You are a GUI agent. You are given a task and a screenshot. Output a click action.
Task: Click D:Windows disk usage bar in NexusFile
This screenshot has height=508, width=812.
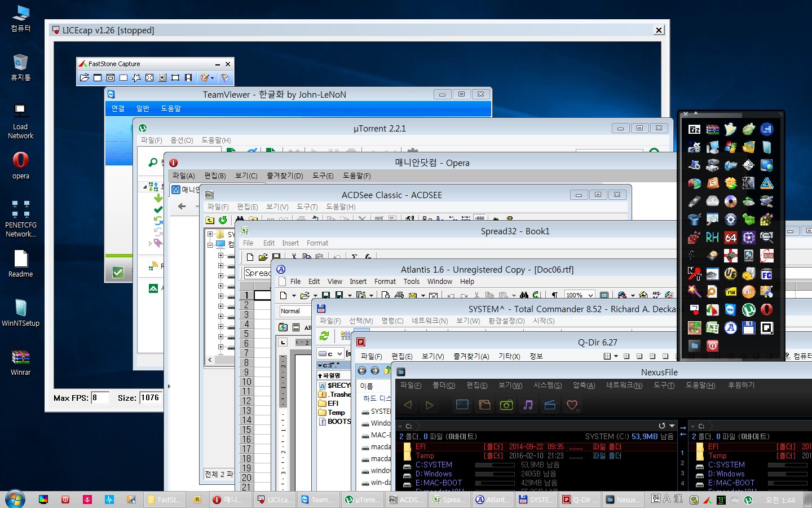[x=495, y=474]
